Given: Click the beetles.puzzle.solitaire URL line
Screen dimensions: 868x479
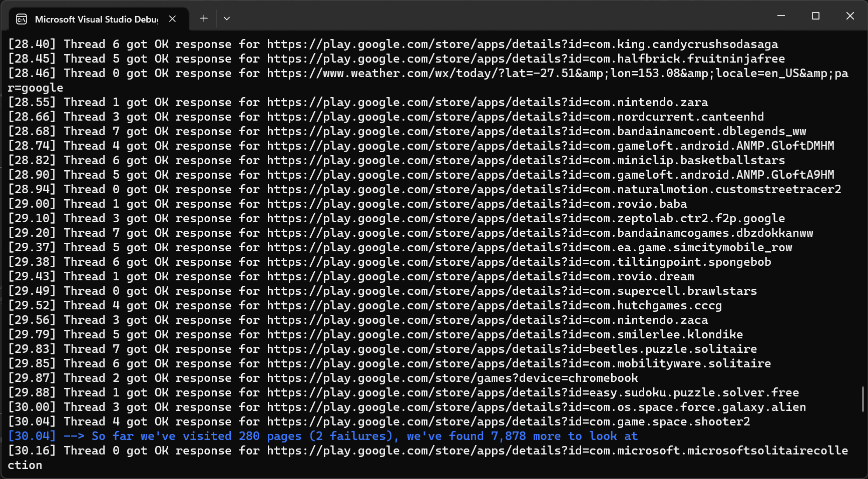Looking at the screenshot, I should tap(382, 349).
